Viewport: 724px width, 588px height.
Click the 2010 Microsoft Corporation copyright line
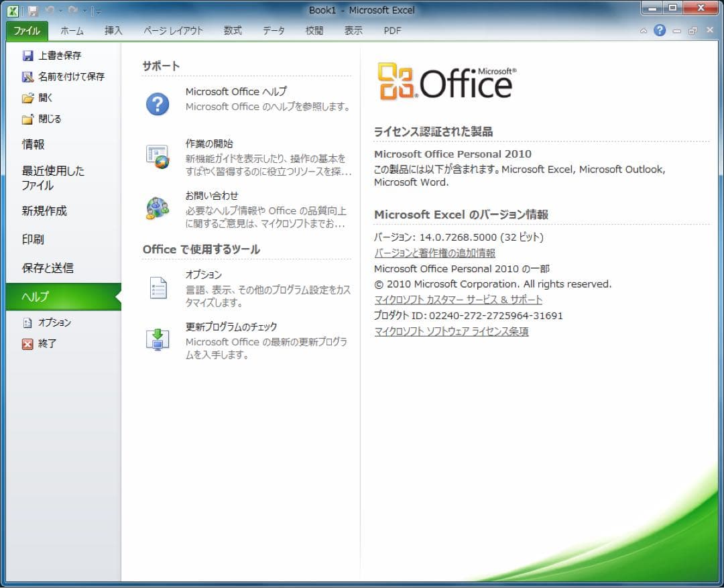coord(493,284)
